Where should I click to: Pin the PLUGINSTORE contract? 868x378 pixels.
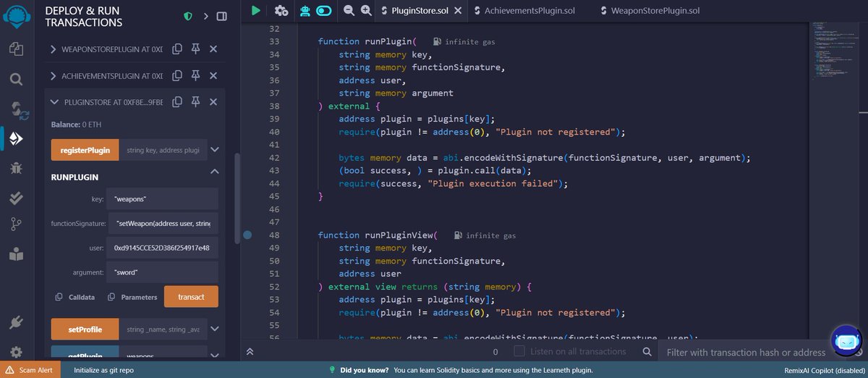coord(195,102)
